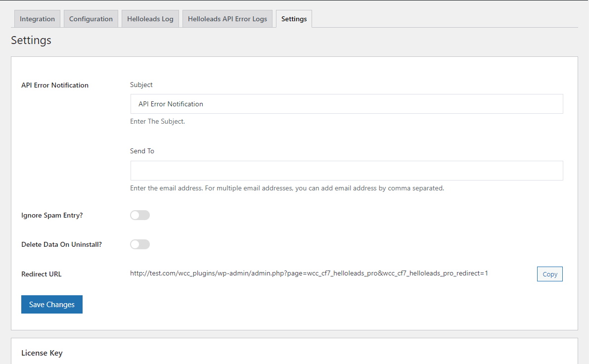
Task: View the Helloleads API Error Logs tab
Action: pyautogui.click(x=227, y=19)
